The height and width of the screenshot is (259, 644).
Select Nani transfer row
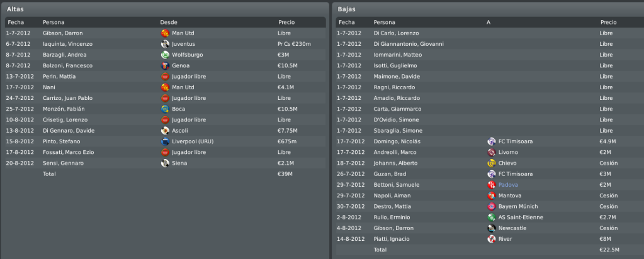click(x=165, y=87)
